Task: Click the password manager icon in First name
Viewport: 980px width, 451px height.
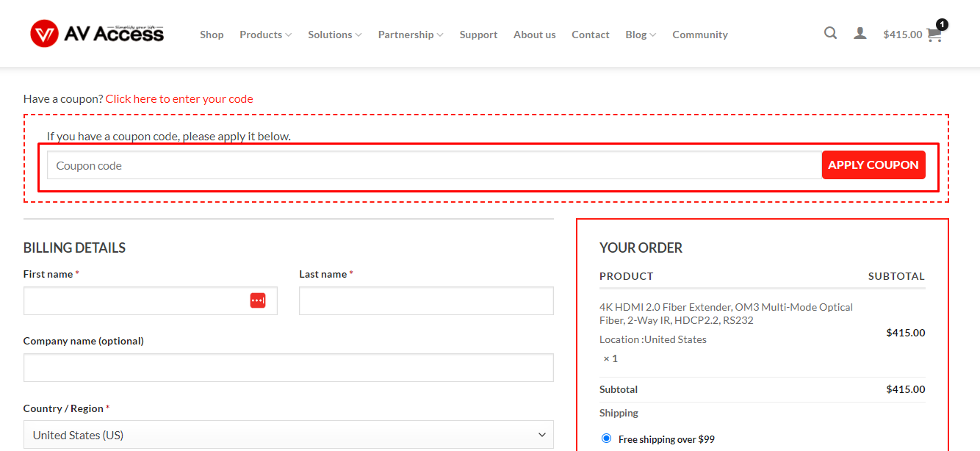Action: coord(257,300)
